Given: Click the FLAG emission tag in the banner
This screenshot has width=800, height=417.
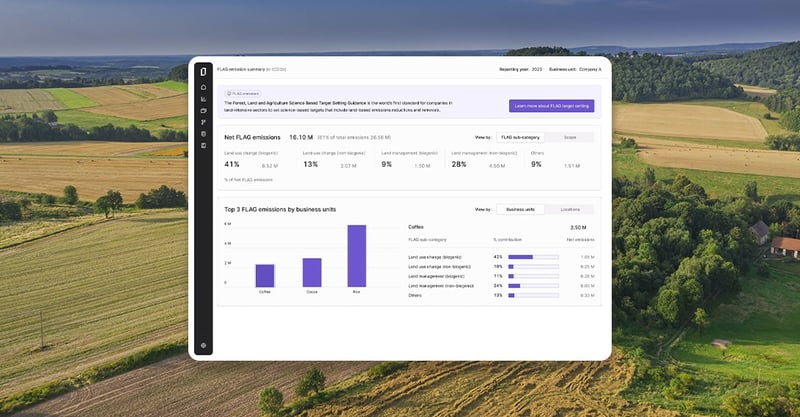Looking at the screenshot, I should pos(243,94).
